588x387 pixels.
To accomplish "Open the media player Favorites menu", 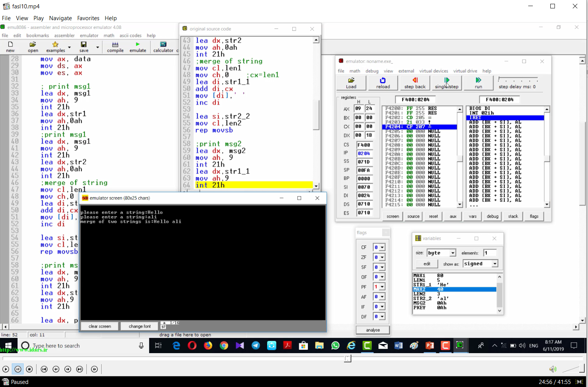I will tap(88, 18).
